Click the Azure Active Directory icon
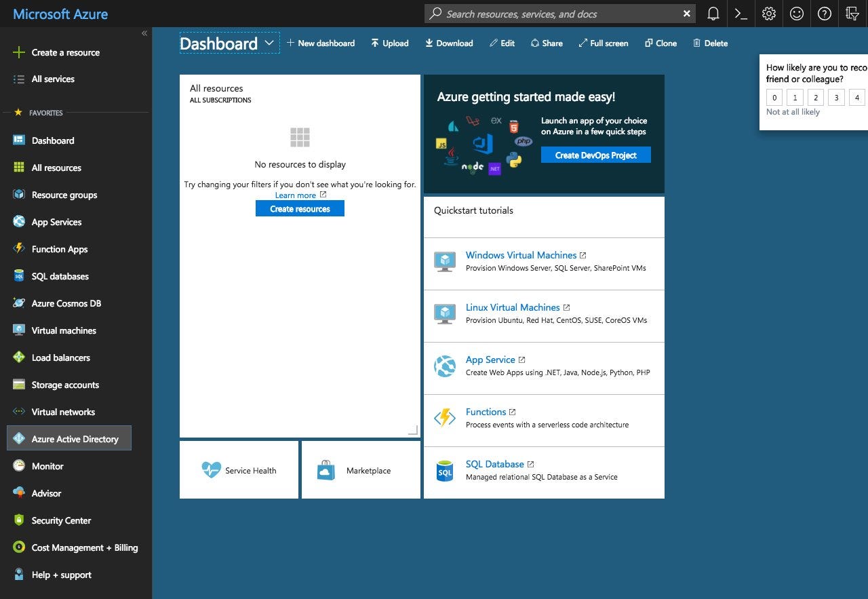 tap(19, 439)
